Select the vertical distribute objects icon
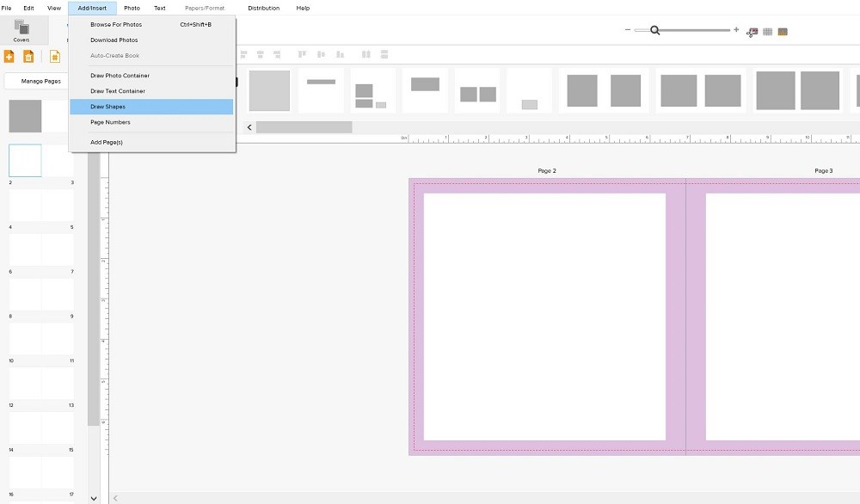Screen dimensions: 860x504 [383, 53]
